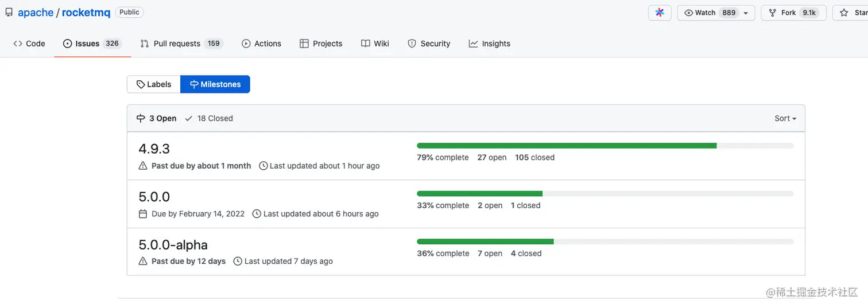Open the Sort dropdown
Viewport: 868px width, 308px height.
click(785, 118)
